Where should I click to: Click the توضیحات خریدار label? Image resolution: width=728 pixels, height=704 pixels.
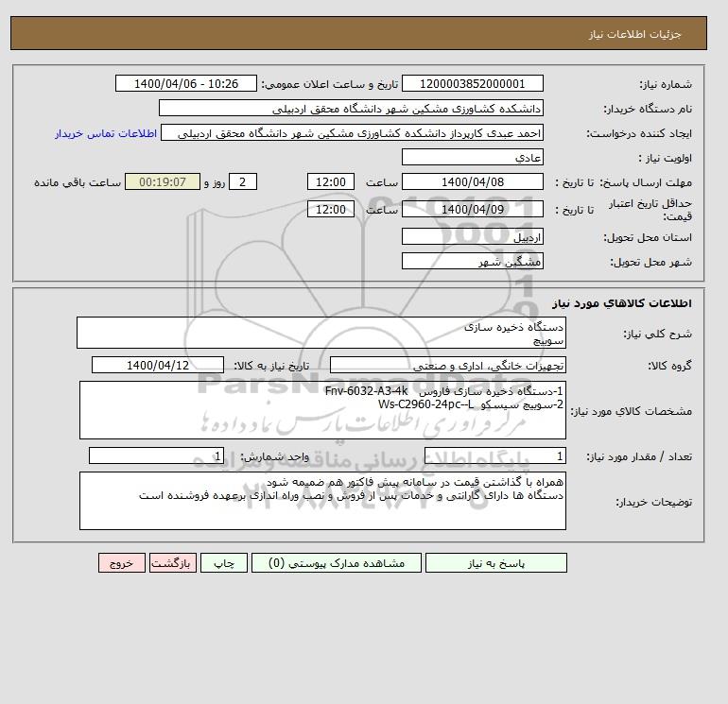(653, 502)
